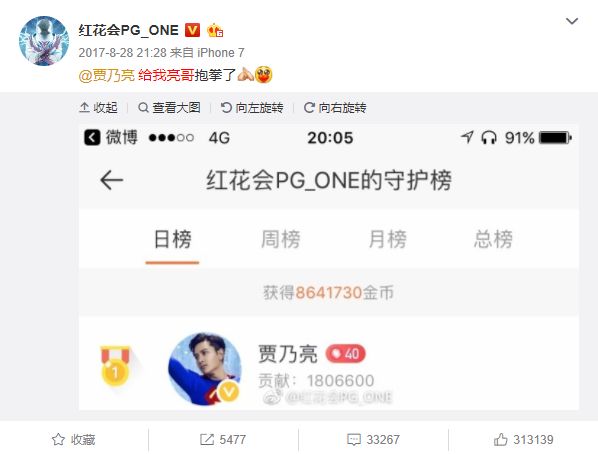Switch to the 周榜 tab

click(x=280, y=240)
